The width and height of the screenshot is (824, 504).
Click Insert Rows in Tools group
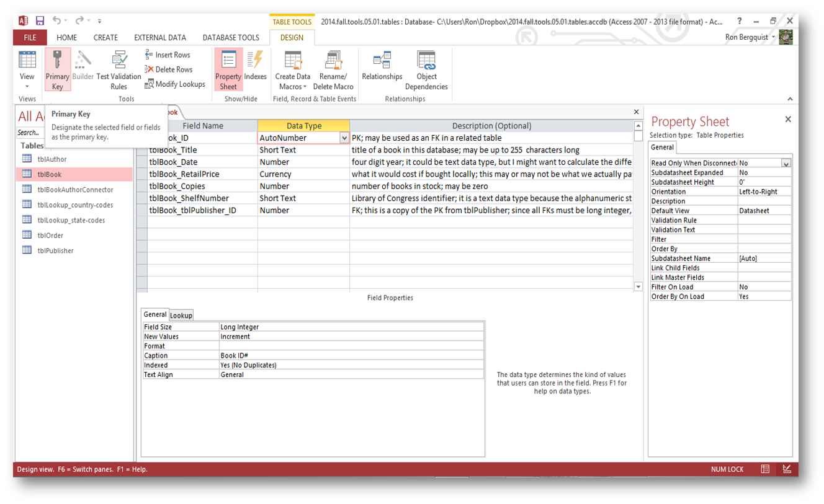click(168, 55)
